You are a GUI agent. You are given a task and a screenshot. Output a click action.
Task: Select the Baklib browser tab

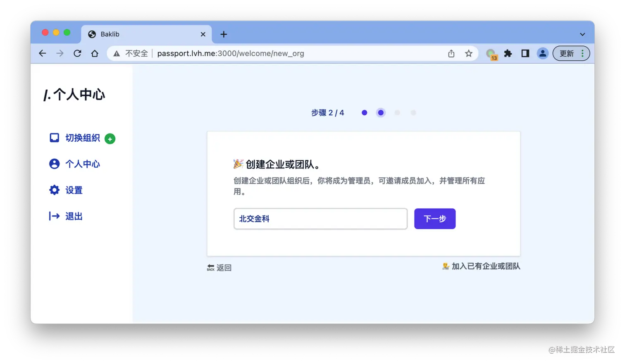[146, 34]
